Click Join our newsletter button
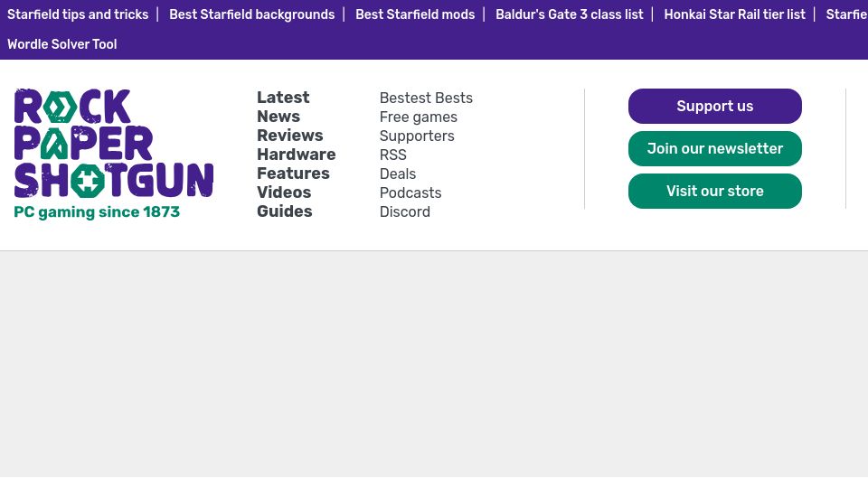Image resolution: width=868 pixels, height=488 pixels. 714,148
